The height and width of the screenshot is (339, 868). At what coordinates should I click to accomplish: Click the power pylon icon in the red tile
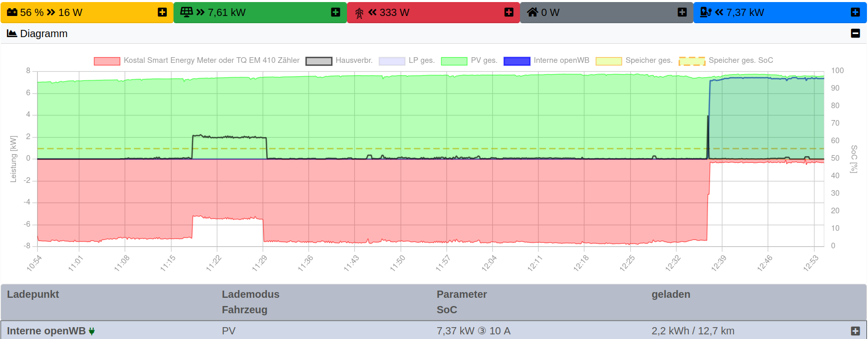(x=359, y=13)
